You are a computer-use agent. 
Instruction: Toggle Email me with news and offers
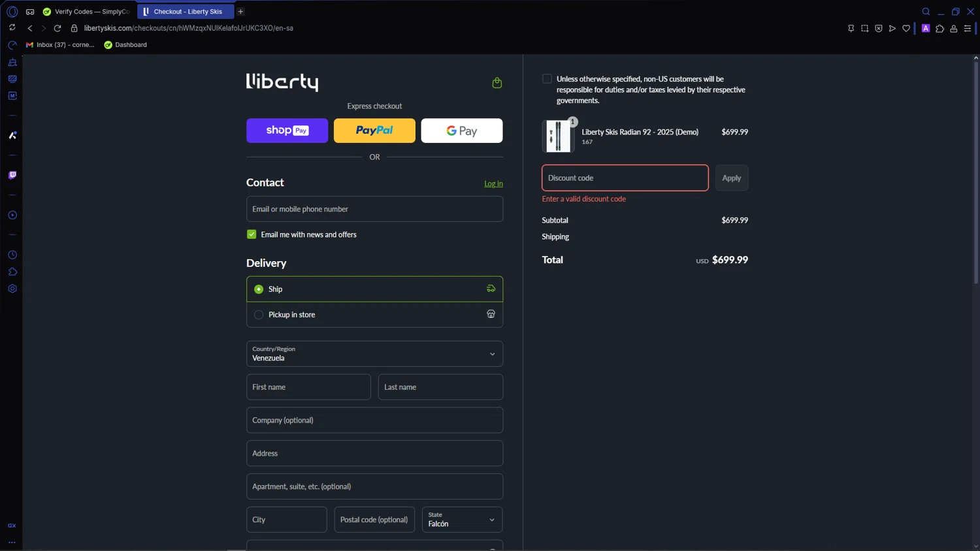(252, 234)
